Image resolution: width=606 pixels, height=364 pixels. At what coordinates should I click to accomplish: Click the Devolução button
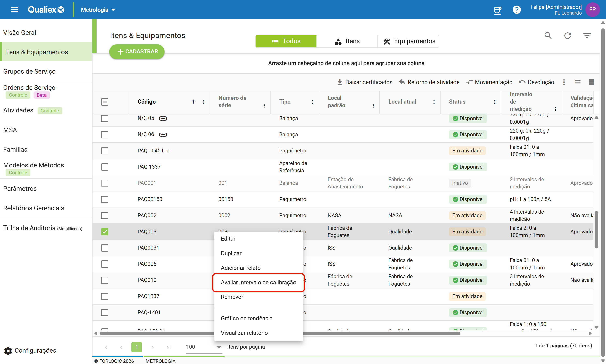536,82
